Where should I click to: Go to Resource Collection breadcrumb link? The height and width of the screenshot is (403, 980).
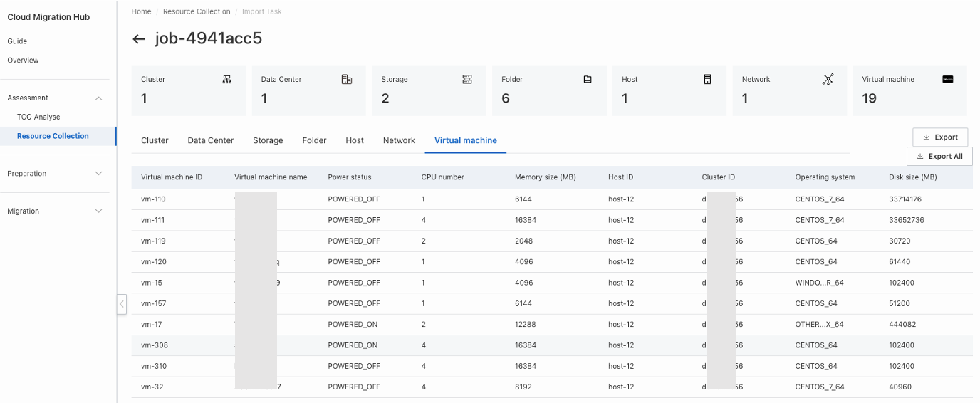(x=197, y=11)
